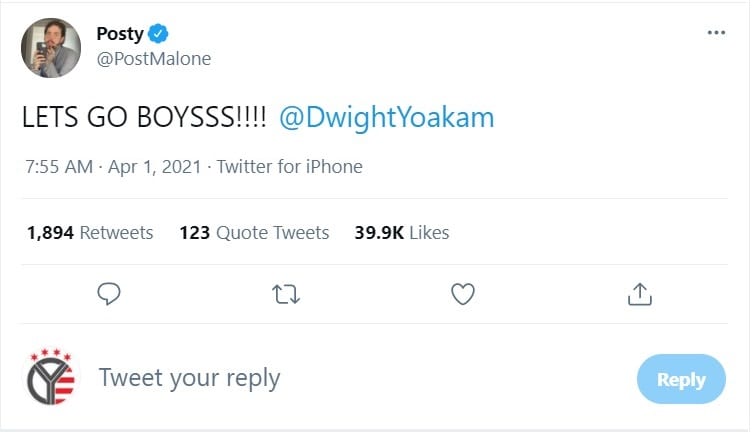Show the 39.9K Likes list
752x432 pixels.
point(402,233)
